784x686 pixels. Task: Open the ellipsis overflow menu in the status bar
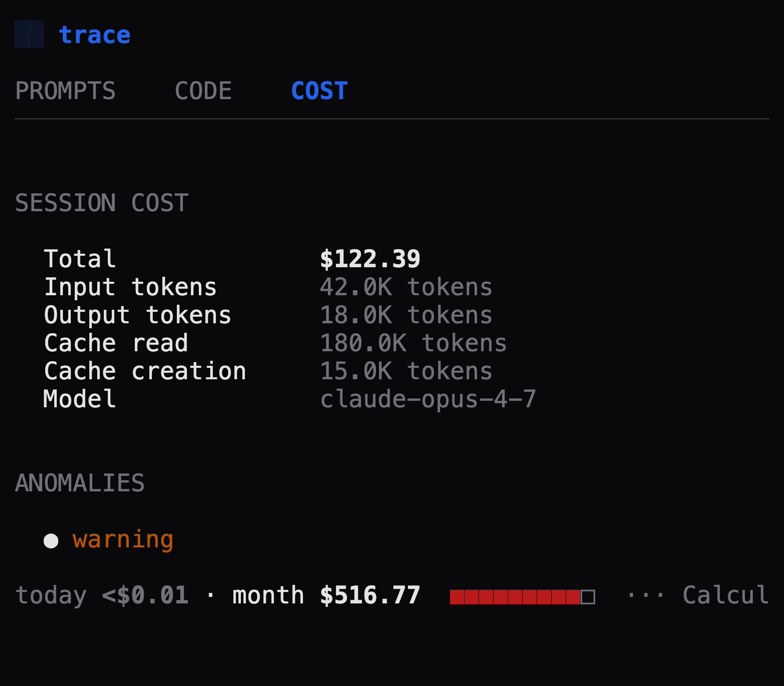645,596
